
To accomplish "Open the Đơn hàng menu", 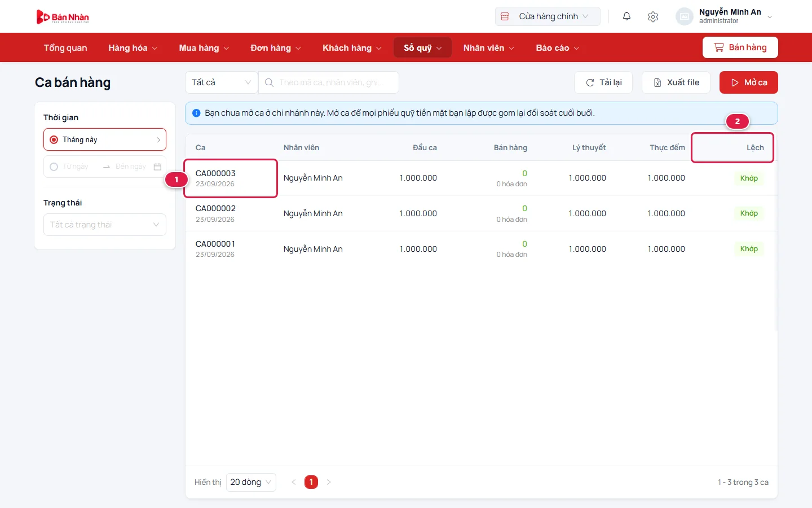I will click(276, 48).
